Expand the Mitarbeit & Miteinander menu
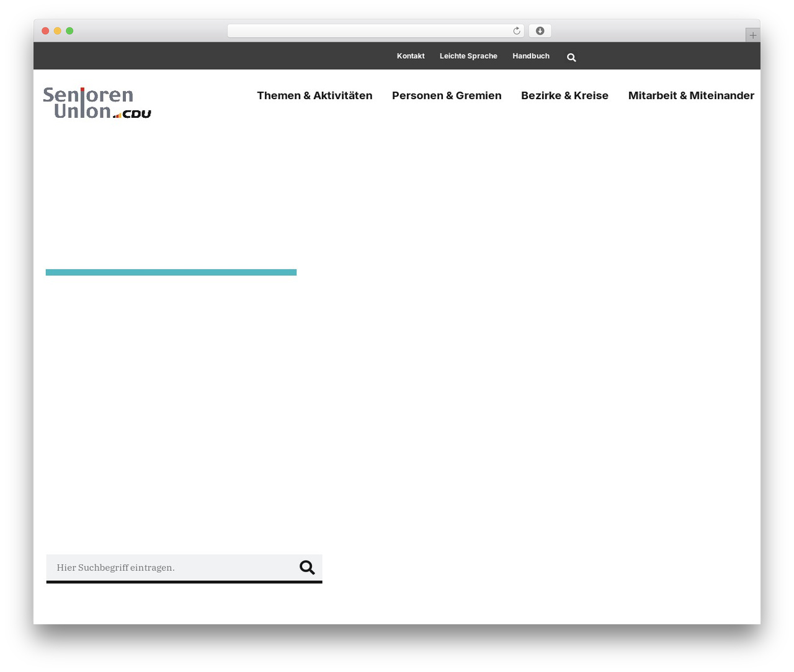 pyautogui.click(x=691, y=95)
